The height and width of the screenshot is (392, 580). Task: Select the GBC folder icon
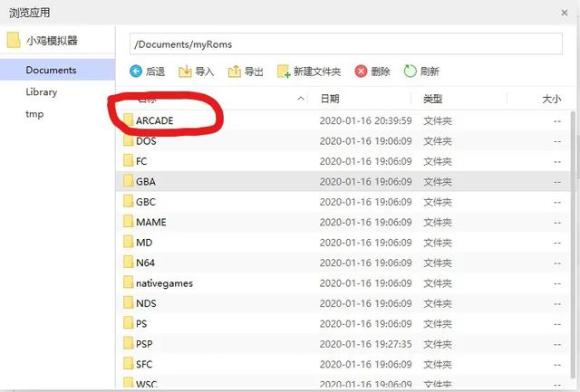(x=129, y=202)
